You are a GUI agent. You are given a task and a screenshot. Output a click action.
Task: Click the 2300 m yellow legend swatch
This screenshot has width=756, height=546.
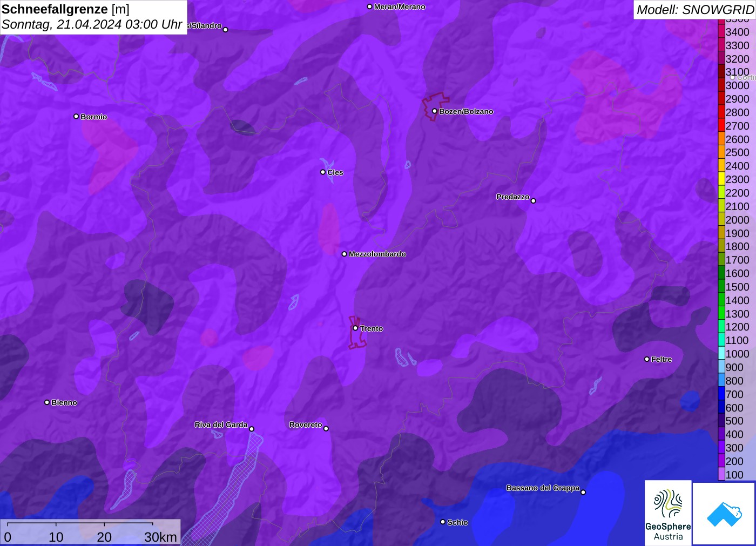coord(721,179)
